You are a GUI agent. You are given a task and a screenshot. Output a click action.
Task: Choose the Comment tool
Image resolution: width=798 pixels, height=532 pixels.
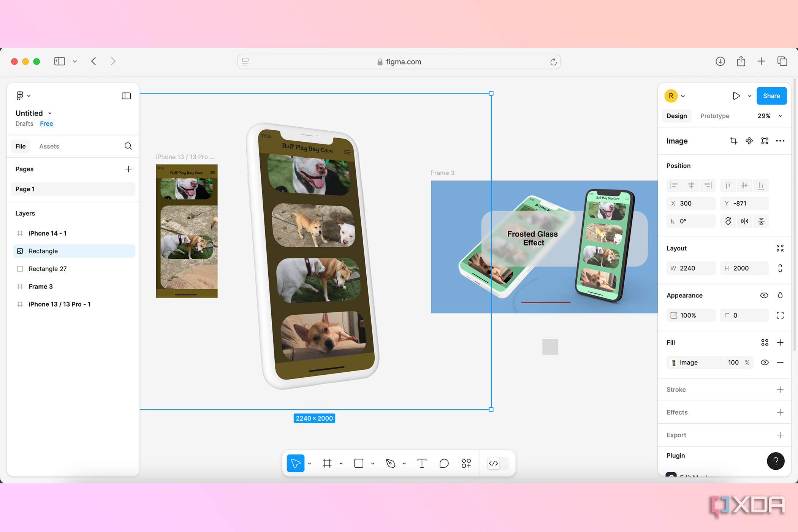click(444, 463)
